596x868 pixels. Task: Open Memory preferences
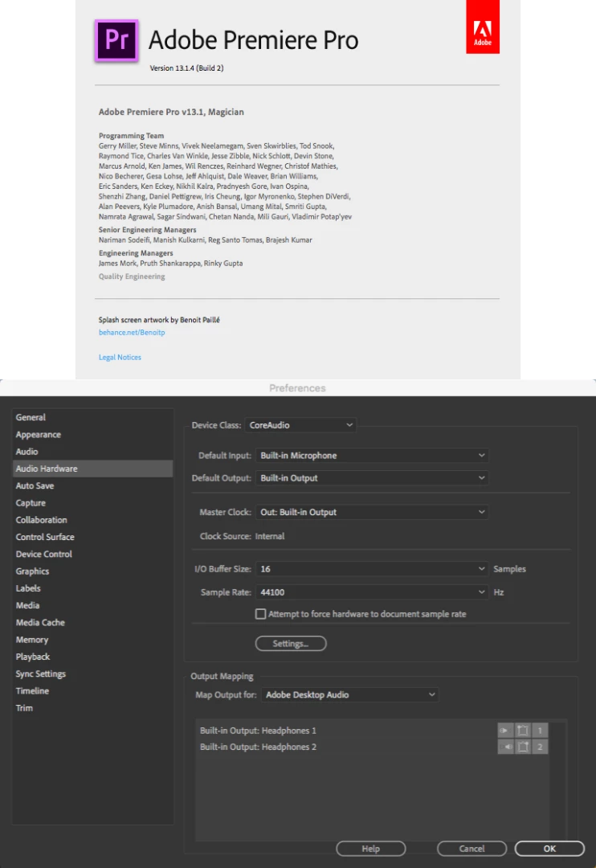(x=92, y=640)
